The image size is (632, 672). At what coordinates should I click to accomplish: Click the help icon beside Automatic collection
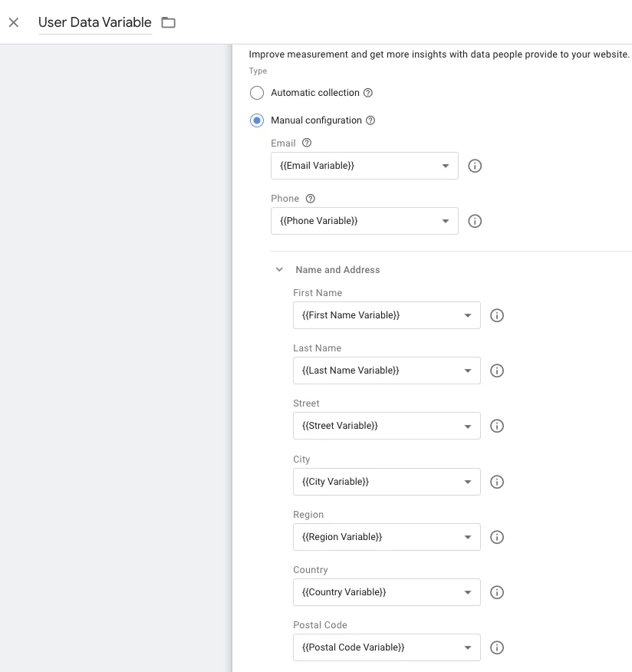tap(367, 93)
